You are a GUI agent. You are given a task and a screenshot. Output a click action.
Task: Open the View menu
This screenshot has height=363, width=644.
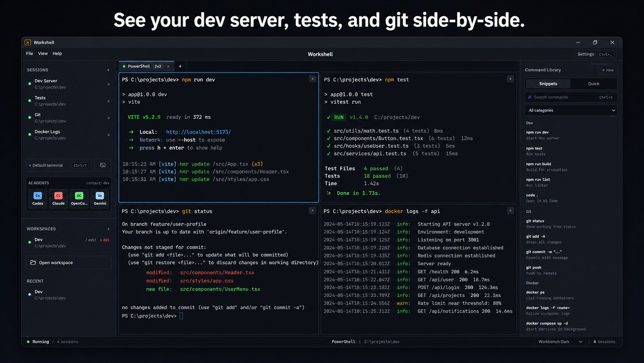click(x=43, y=54)
